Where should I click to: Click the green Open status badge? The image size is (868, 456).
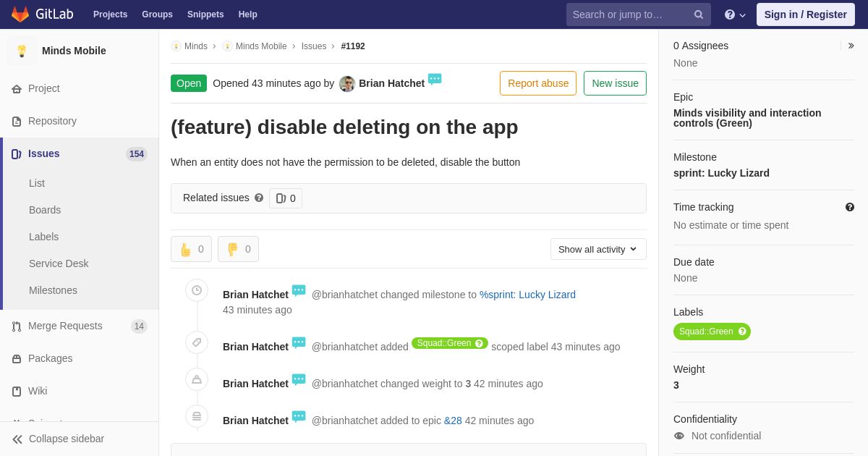(189, 83)
